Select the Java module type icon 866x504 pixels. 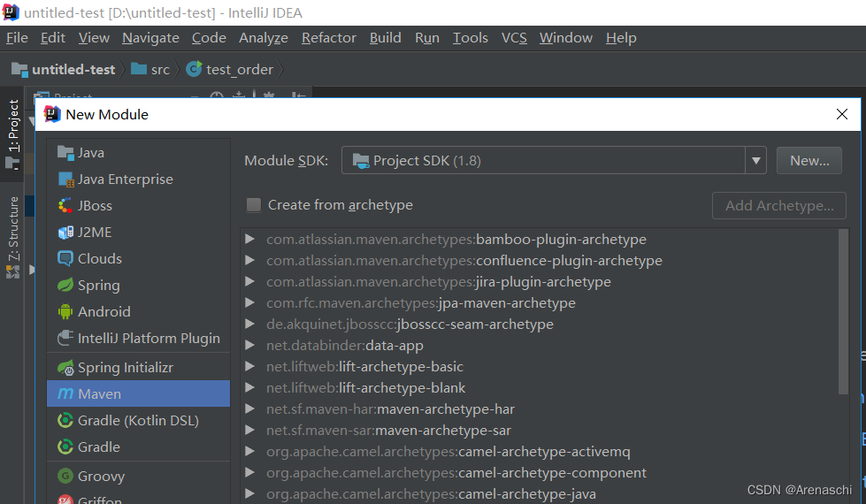65,153
